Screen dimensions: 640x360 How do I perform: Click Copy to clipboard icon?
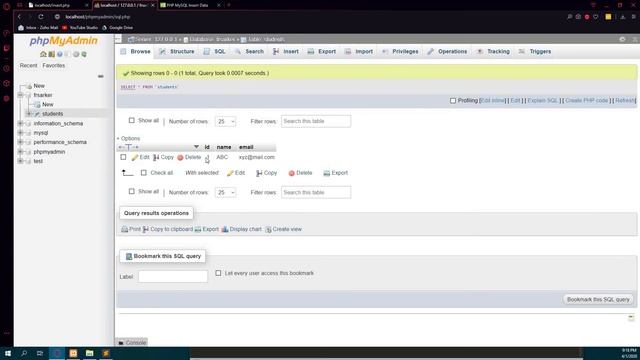point(146,229)
